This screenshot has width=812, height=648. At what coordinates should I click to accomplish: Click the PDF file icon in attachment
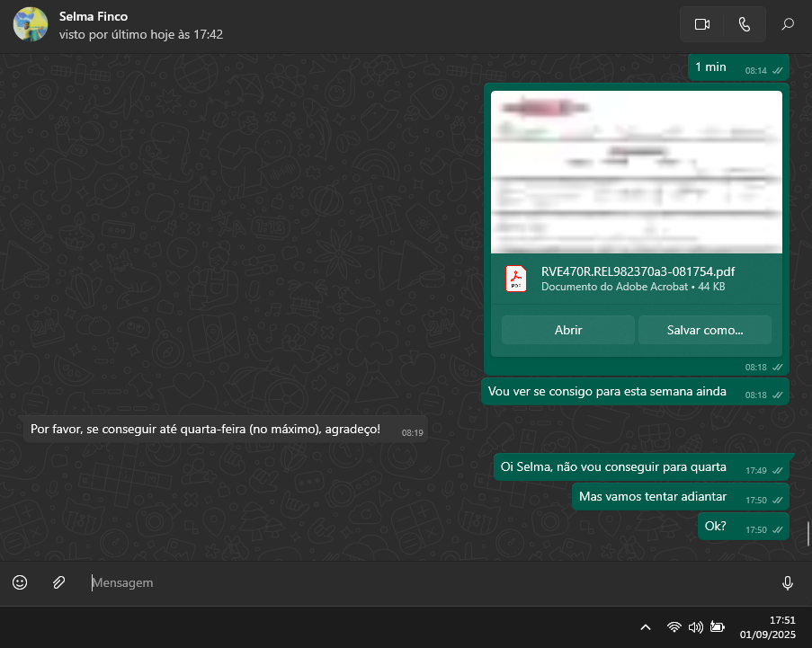coord(516,279)
